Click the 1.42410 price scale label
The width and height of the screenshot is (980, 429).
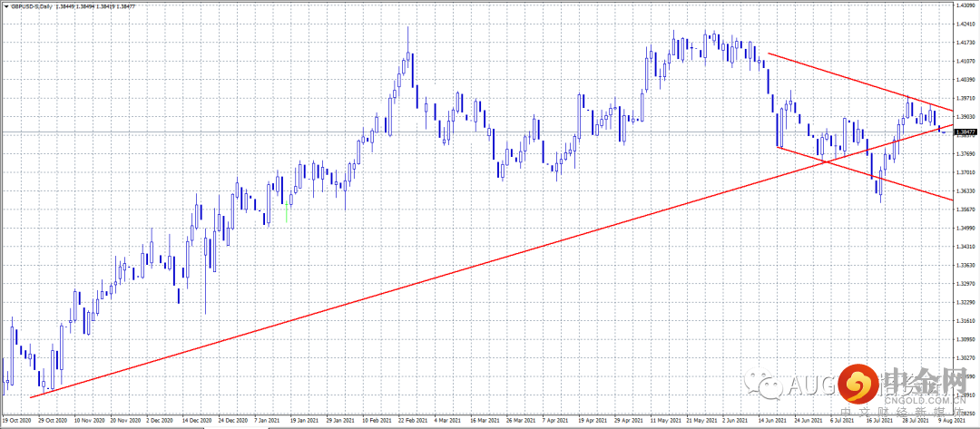click(x=966, y=25)
